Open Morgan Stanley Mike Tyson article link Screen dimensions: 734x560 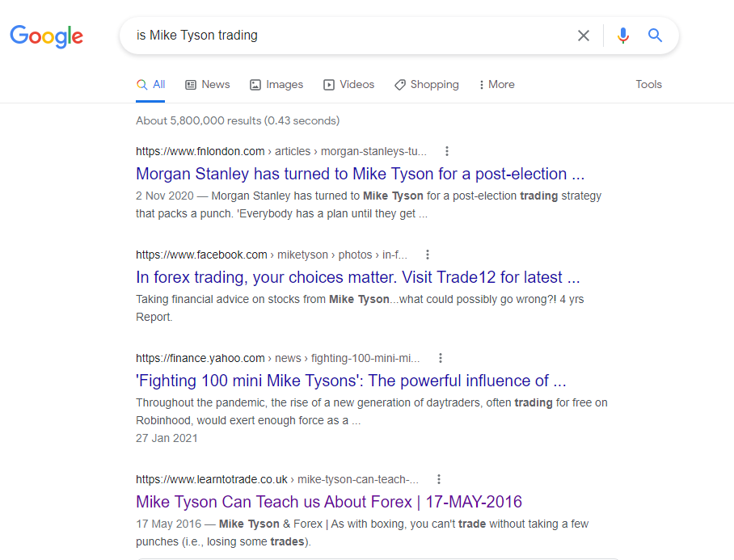click(x=360, y=174)
